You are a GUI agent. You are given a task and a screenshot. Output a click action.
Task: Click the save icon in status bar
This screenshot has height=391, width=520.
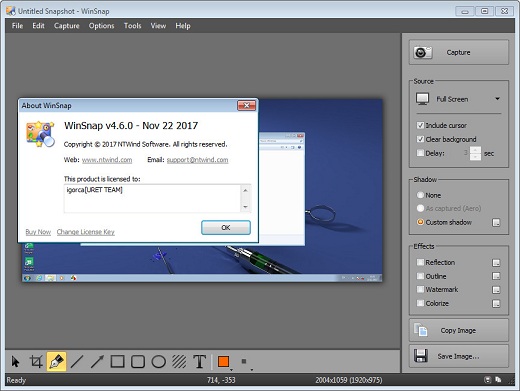pos(487,380)
